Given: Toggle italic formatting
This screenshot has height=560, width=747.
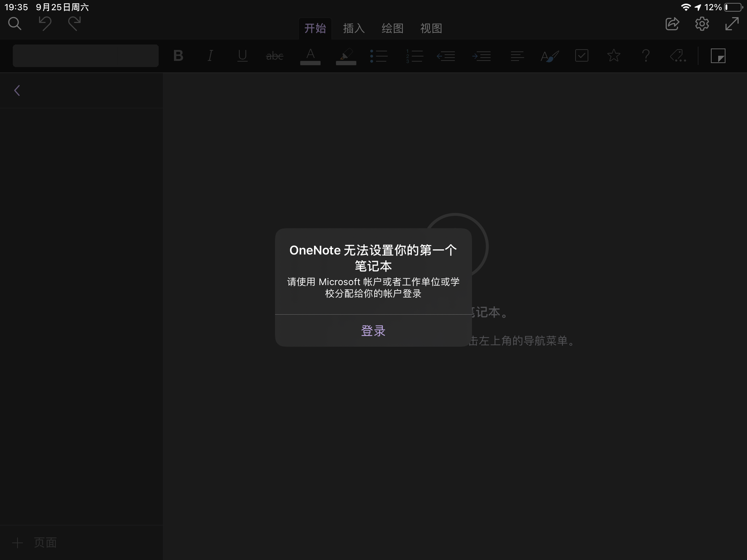Looking at the screenshot, I should pos(210,56).
